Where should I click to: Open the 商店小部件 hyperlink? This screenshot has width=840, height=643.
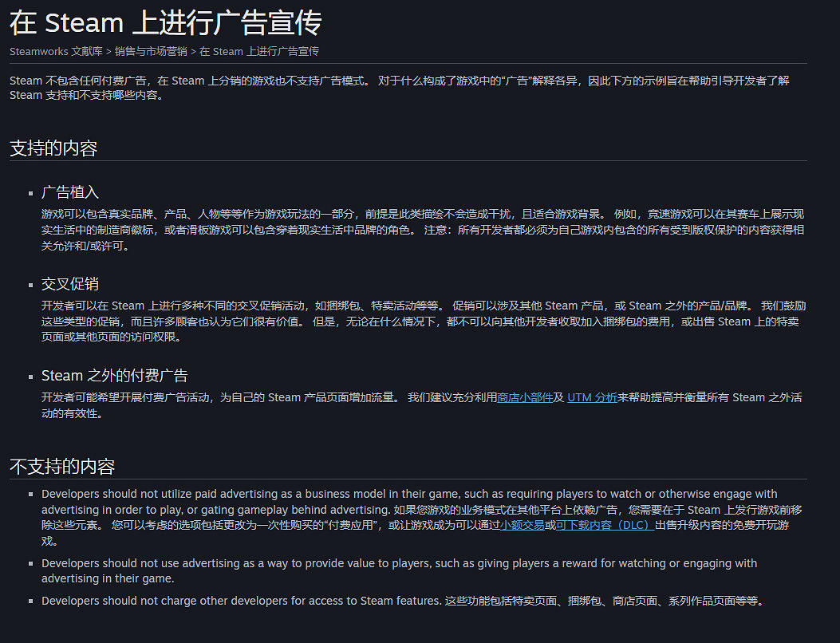point(526,396)
